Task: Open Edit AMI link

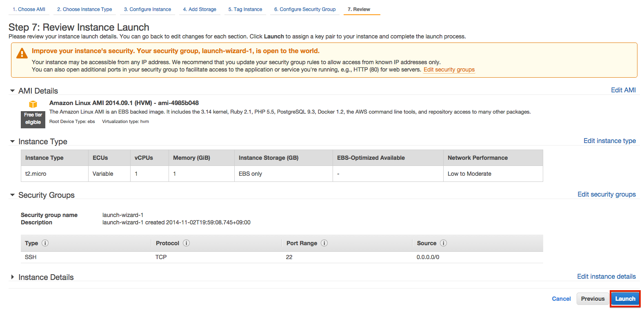Action: point(623,90)
